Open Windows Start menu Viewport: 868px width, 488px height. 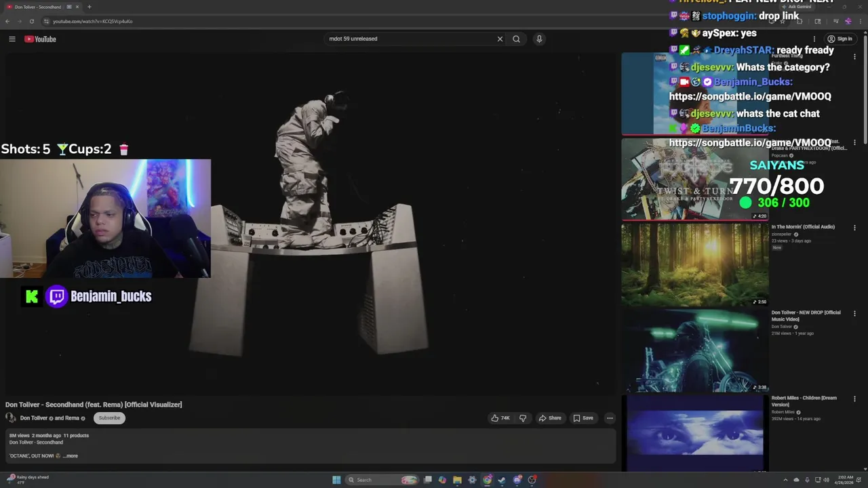(336, 480)
